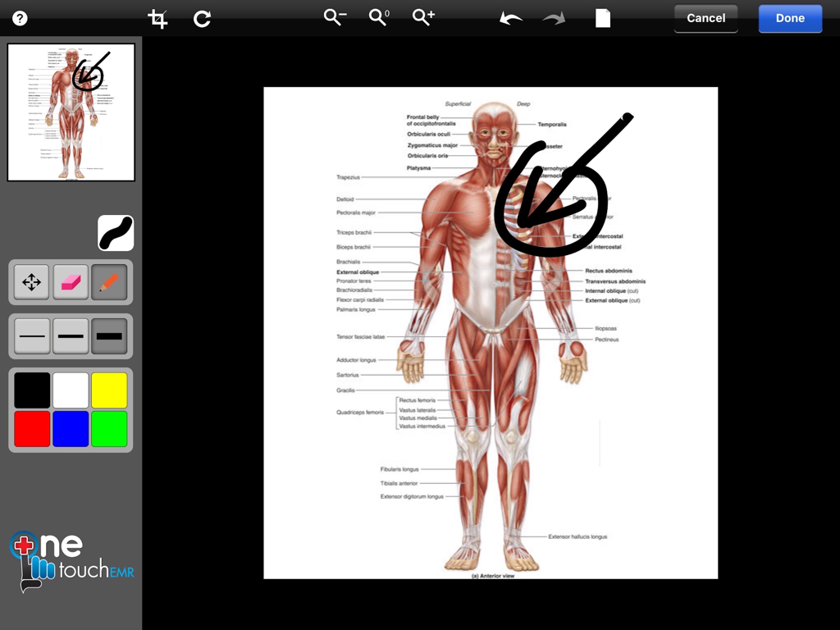Cancel the annotation edits
Screen dimensions: 840x630
(705, 18)
